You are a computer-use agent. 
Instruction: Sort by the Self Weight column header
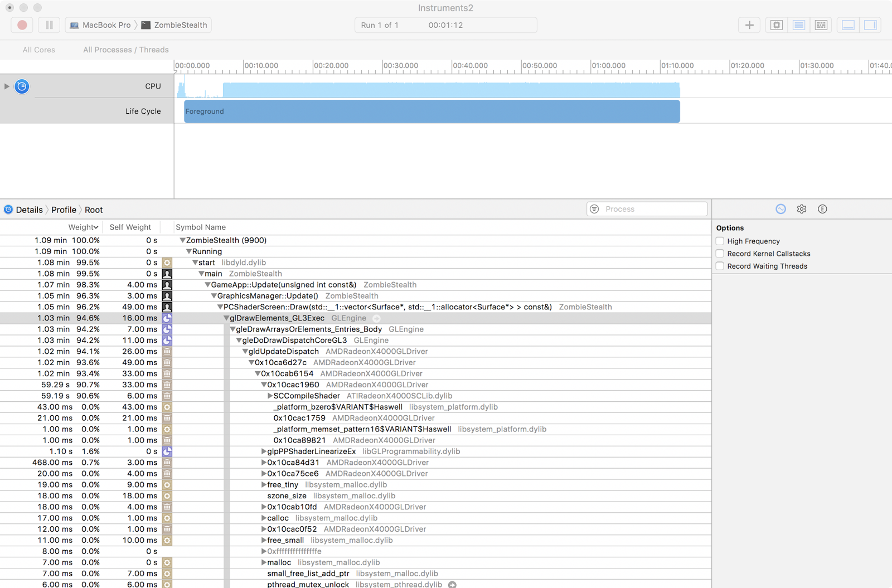point(130,227)
